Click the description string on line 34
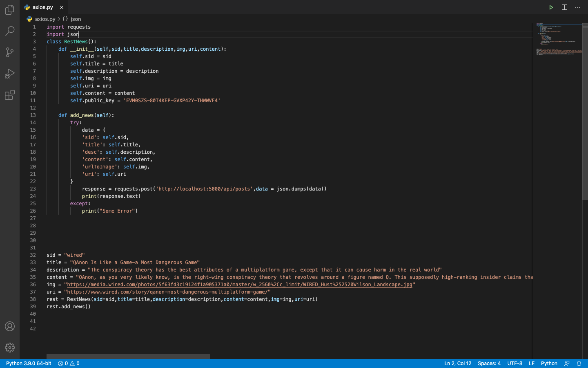 (x=265, y=270)
